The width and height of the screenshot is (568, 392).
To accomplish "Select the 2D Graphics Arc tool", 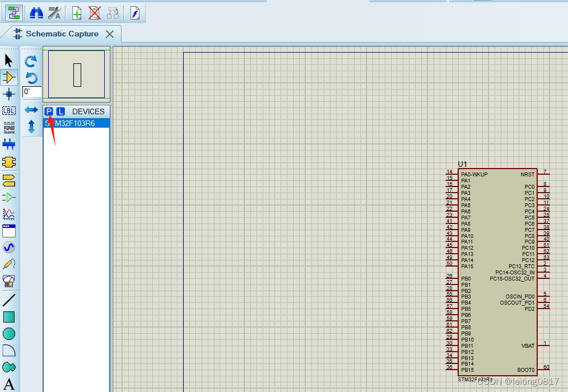I will (x=9, y=351).
